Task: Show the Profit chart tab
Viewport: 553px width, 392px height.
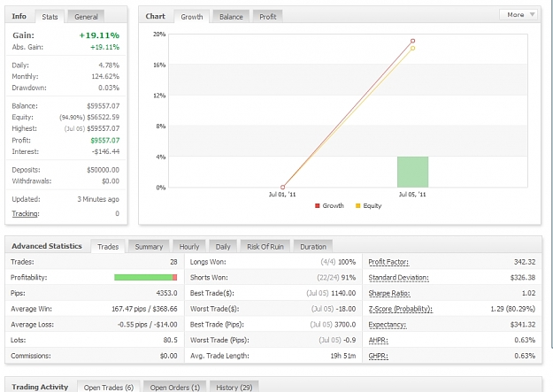Action: [268, 17]
